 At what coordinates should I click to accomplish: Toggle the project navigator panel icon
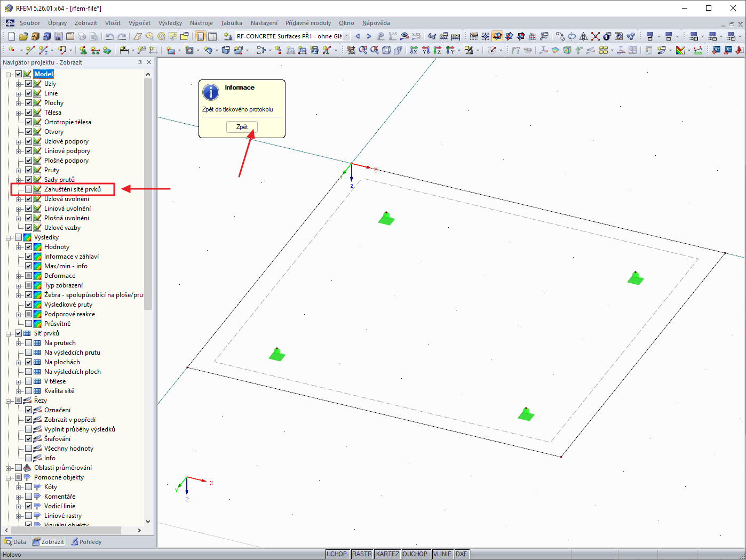coord(200,36)
